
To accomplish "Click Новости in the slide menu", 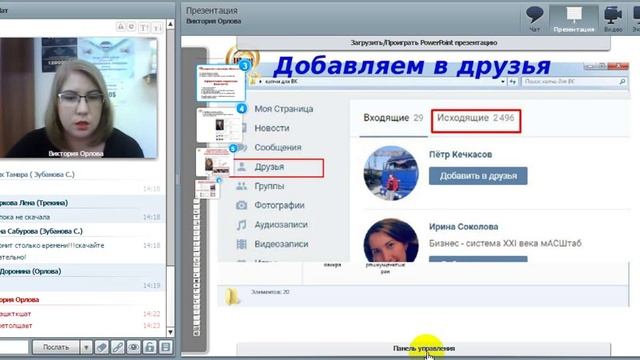I will pos(272,128).
